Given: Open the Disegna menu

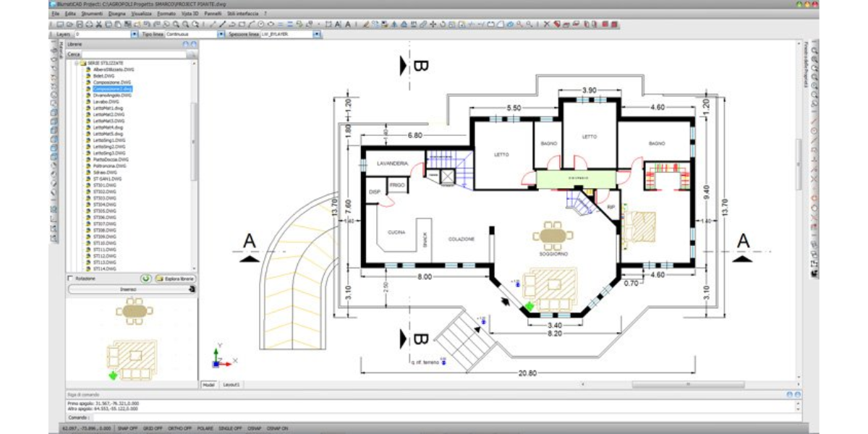Looking at the screenshot, I should click(x=116, y=14).
